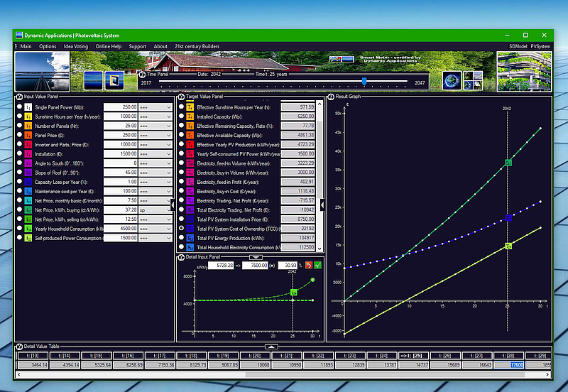Click the Result Graph help icon

point(331,97)
